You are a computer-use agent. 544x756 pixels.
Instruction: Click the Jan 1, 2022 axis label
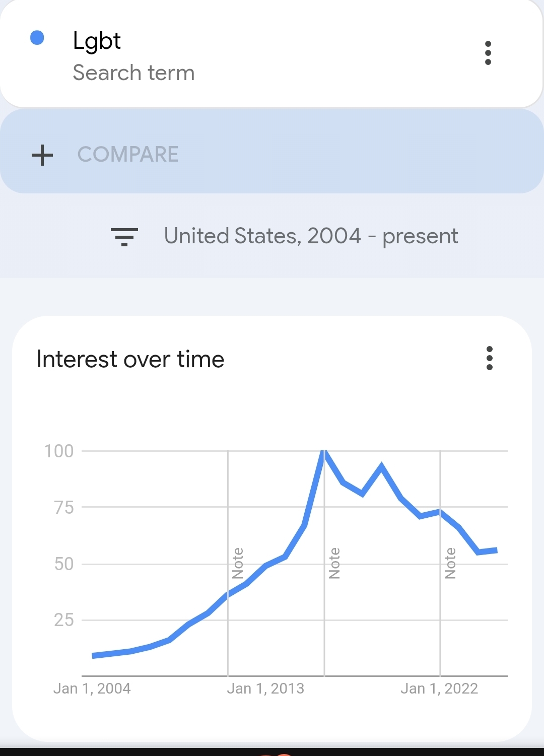[439, 689]
